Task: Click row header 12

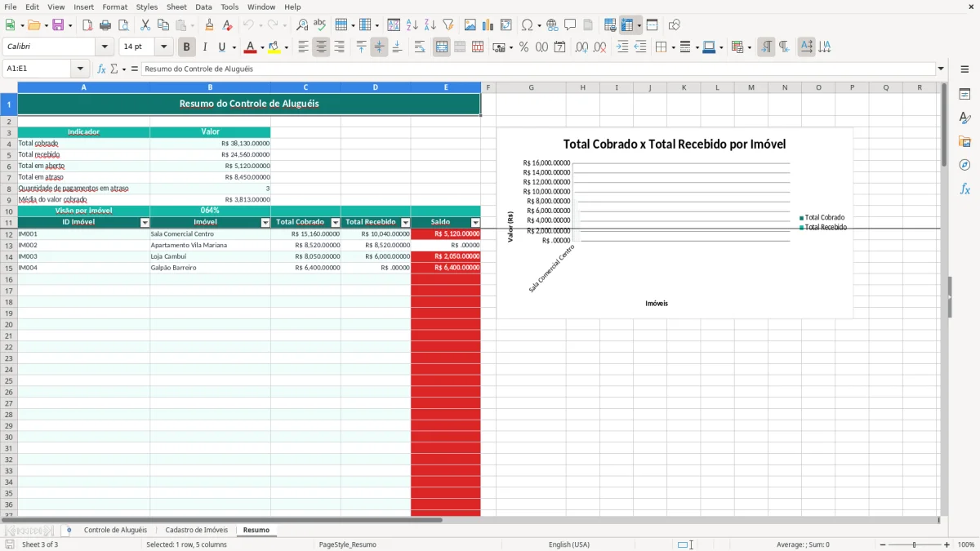Action: coord(9,233)
